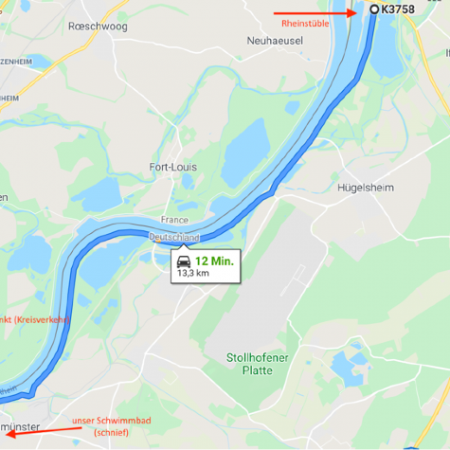
Task: Click the Rheinstüble red annotation text
Action: [x=305, y=24]
